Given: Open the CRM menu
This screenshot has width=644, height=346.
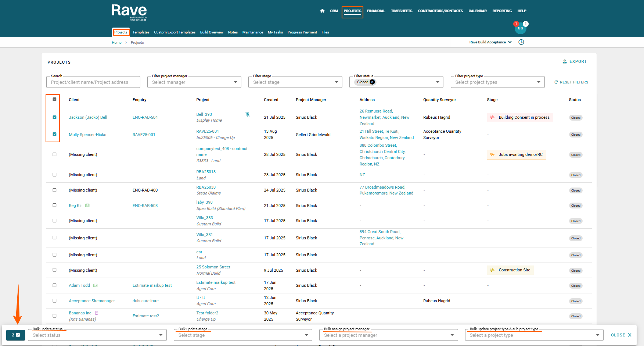Looking at the screenshot, I should tap(334, 11).
